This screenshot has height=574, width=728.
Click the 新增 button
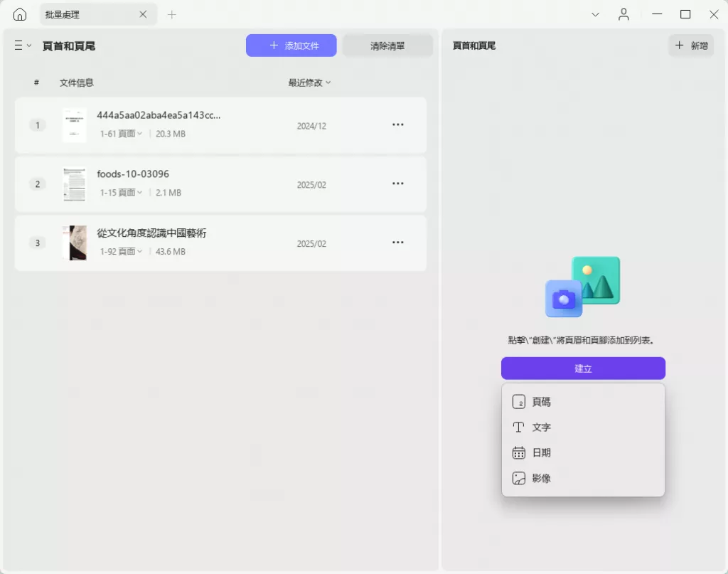pos(691,46)
